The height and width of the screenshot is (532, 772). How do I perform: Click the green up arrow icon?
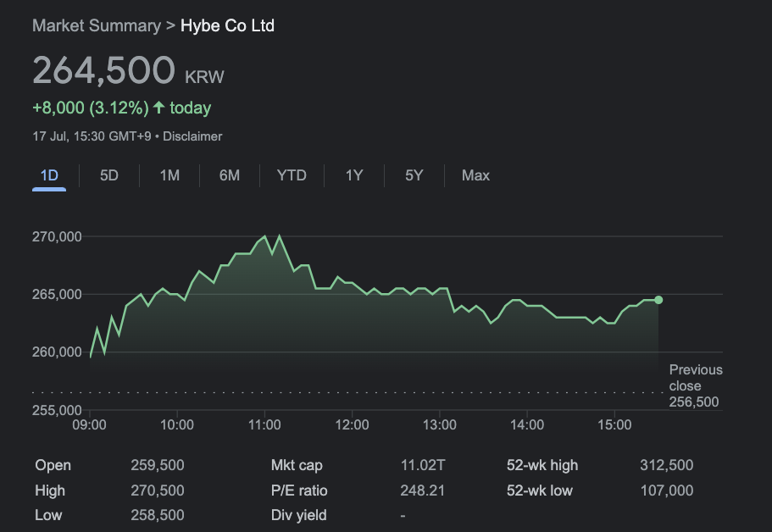pyautogui.click(x=158, y=108)
